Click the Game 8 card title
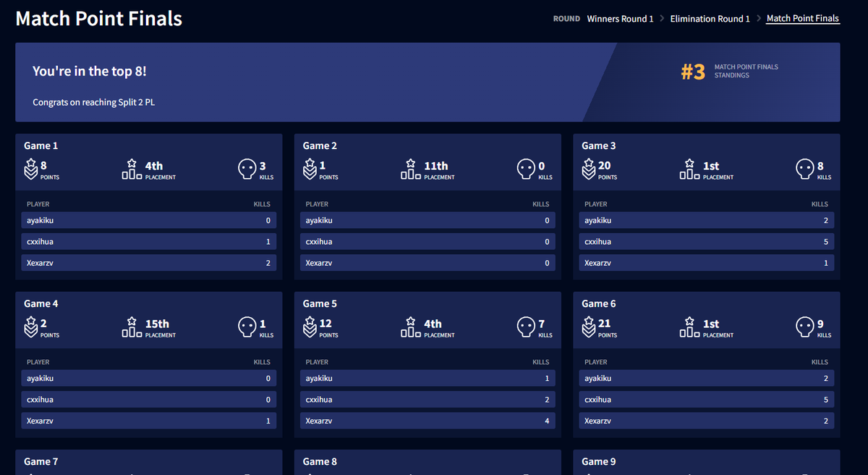The height and width of the screenshot is (475, 868). click(320, 461)
